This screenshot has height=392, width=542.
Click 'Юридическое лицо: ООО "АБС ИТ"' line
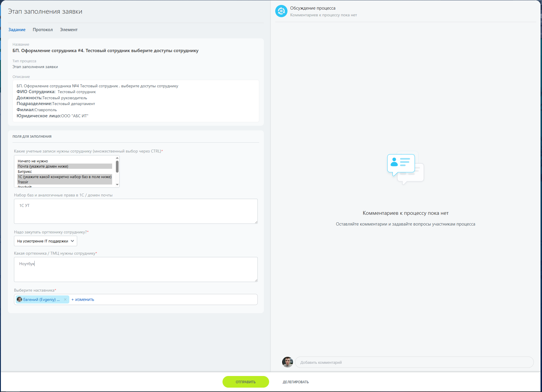(x=52, y=116)
